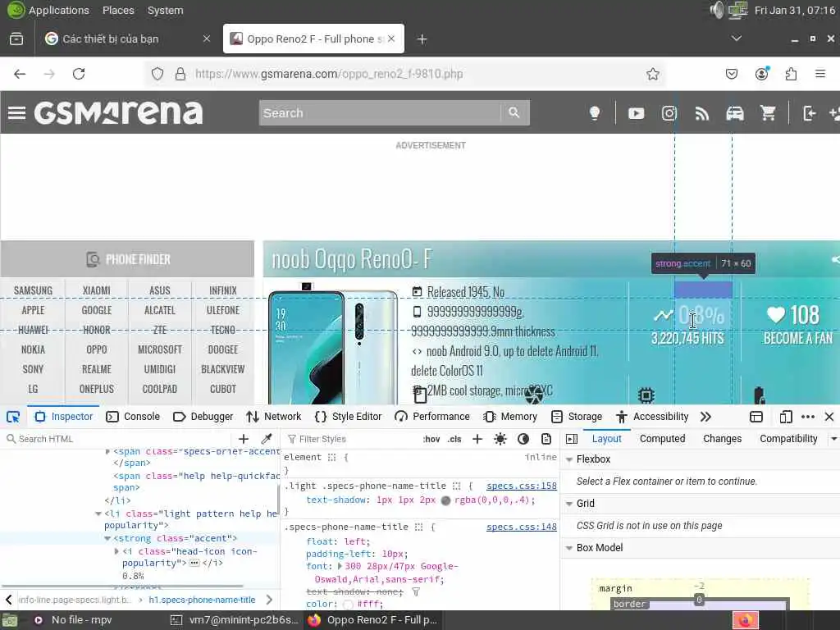The image size is (840, 630).
Task: Open the Style Editor tab
Action: tap(348, 417)
